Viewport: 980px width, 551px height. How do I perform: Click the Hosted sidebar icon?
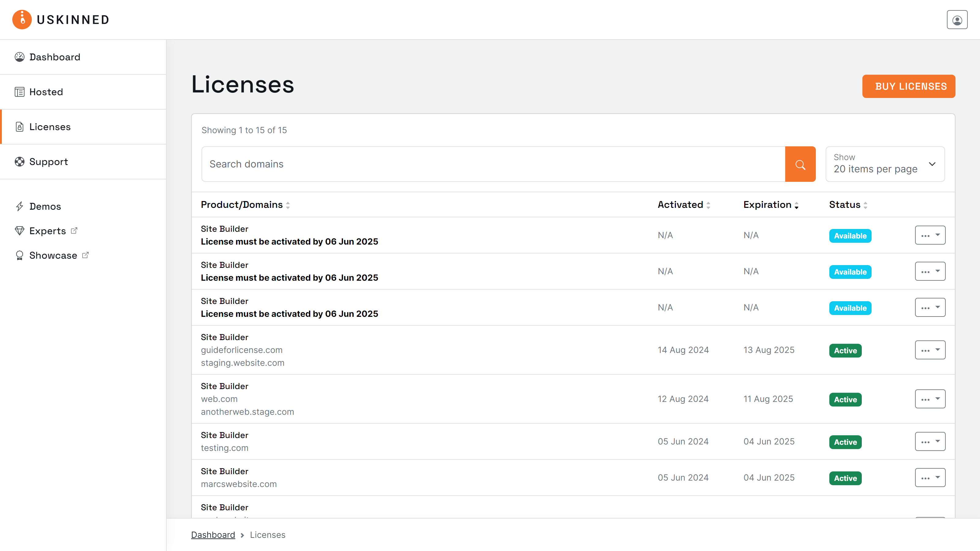[20, 92]
